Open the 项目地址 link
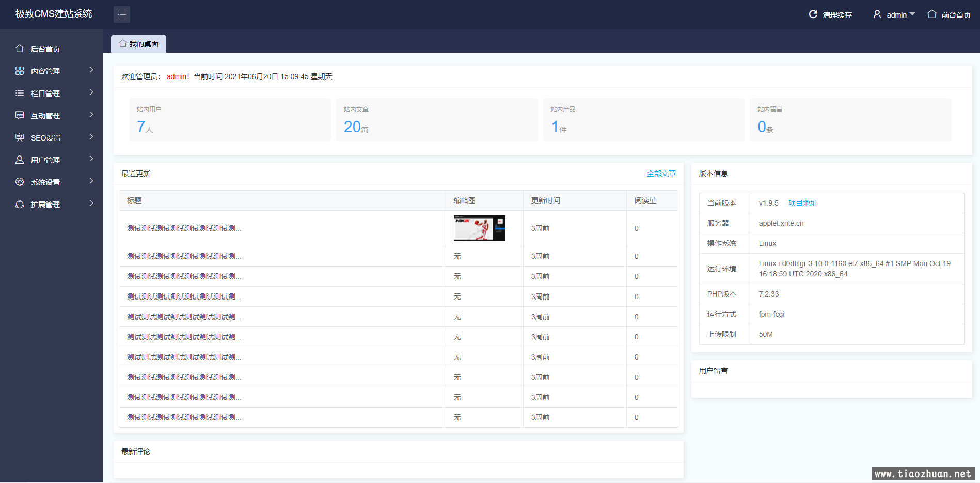This screenshot has width=980, height=483. click(803, 203)
